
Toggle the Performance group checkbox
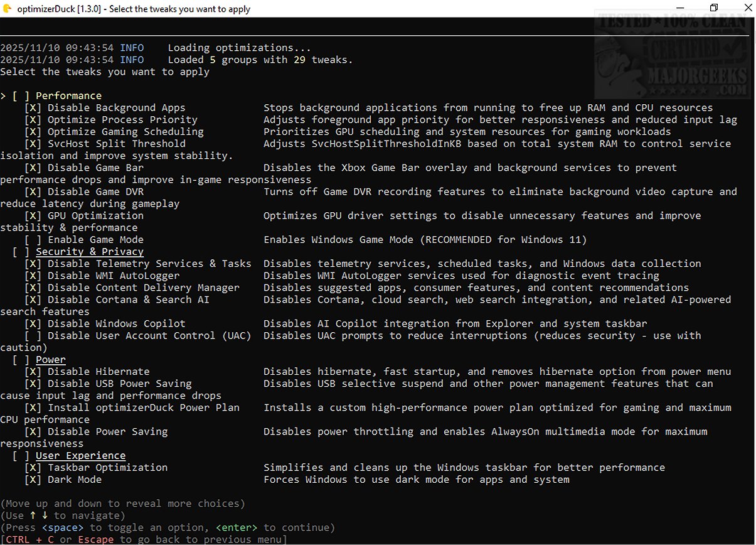click(x=21, y=96)
